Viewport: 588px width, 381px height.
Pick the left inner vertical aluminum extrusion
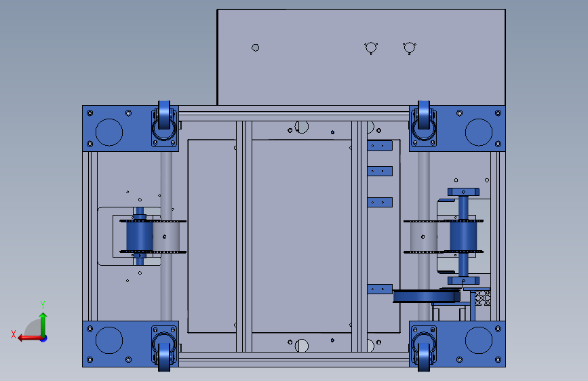pyautogui.click(x=243, y=236)
